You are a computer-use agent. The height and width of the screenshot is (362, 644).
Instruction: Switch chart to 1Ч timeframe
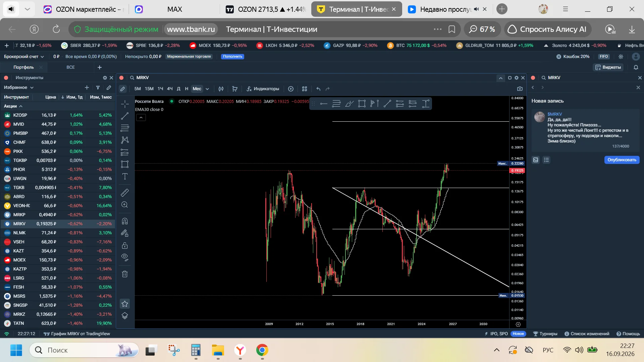[x=160, y=89]
